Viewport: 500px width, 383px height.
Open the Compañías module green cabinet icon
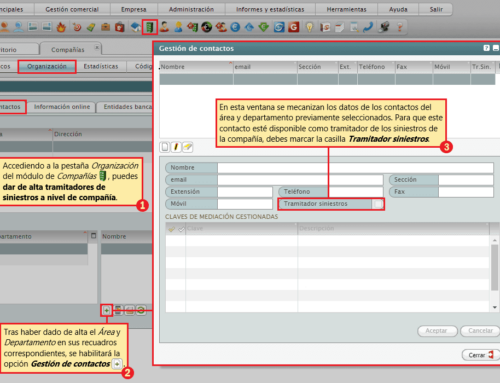point(149,27)
